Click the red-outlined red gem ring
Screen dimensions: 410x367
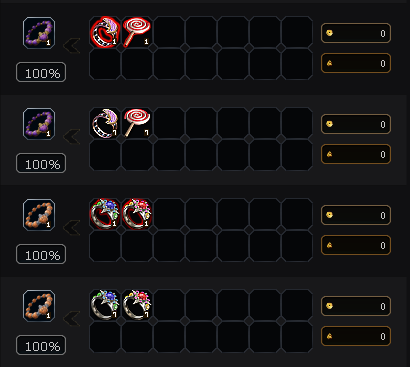pos(137,214)
